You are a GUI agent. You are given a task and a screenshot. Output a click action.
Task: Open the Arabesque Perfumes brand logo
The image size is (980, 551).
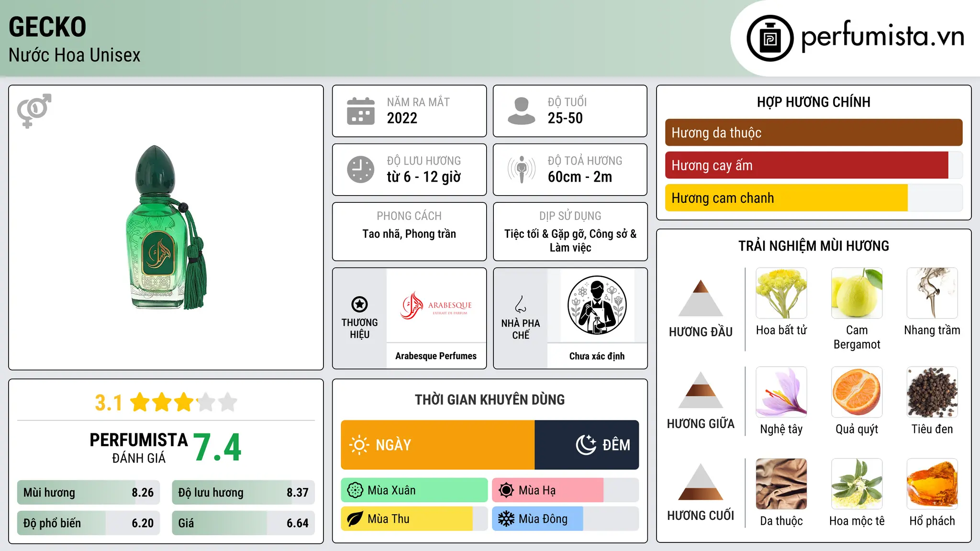pos(436,306)
